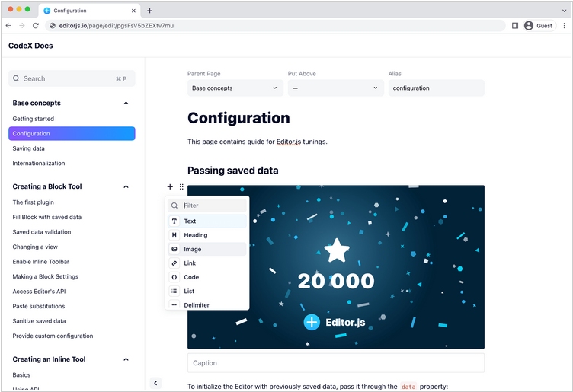The width and height of the screenshot is (573, 392).
Task: Collapse the Creating an Inline Tool section
Action: coord(126,359)
